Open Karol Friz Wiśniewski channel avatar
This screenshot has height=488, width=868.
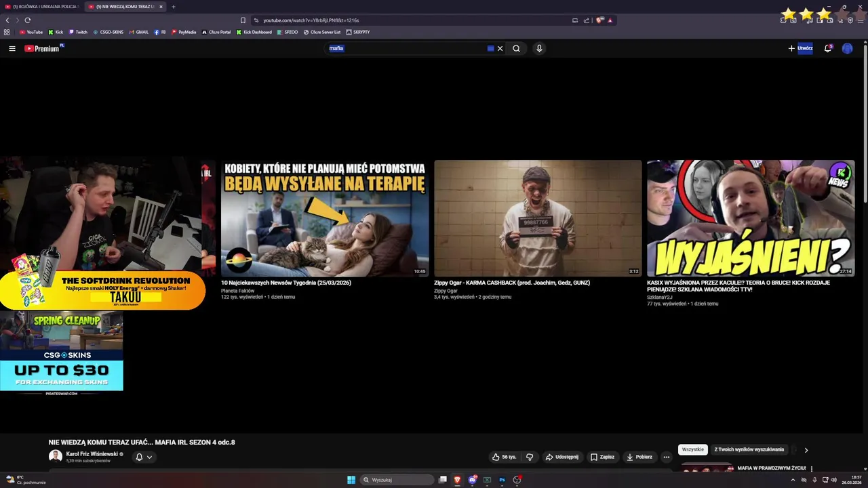[x=56, y=457]
